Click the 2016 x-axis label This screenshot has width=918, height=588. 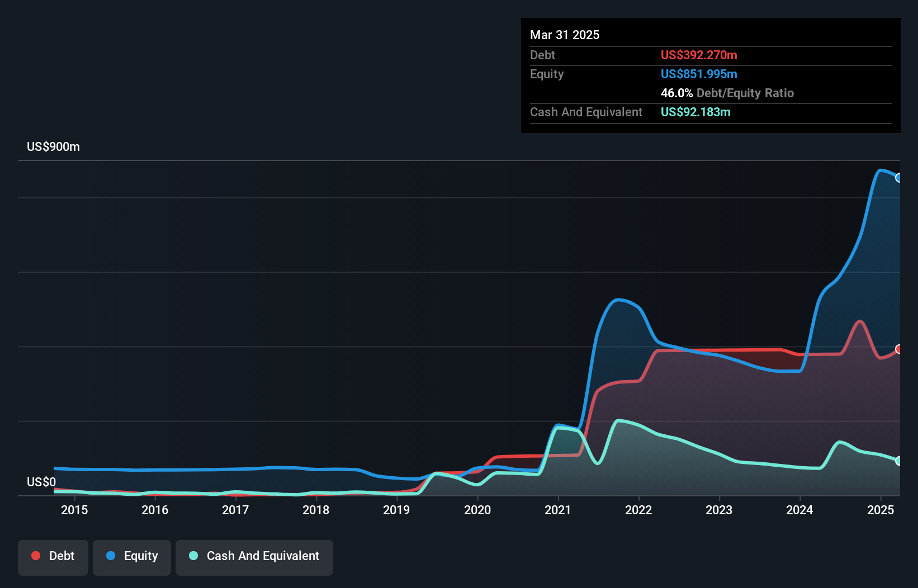pos(155,510)
